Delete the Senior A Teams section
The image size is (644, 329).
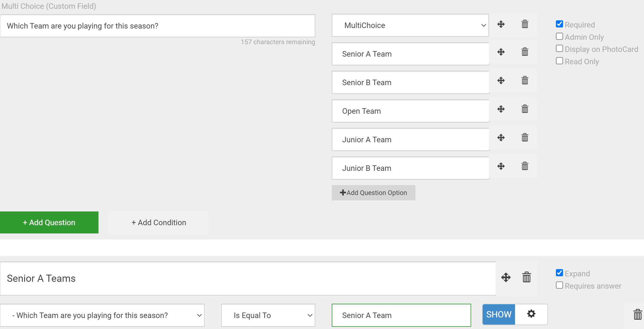click(526, 277)
